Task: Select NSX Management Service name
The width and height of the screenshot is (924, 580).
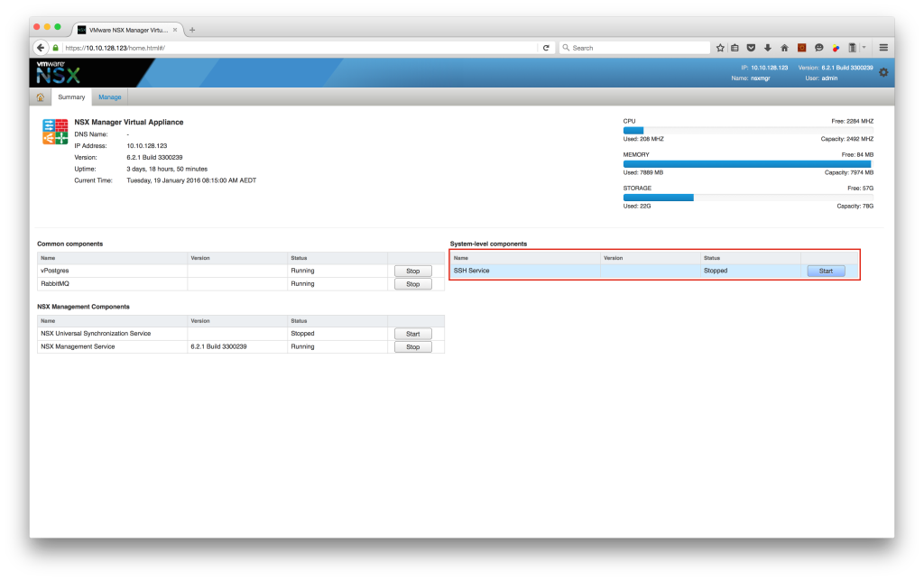Action: (78, 346)
